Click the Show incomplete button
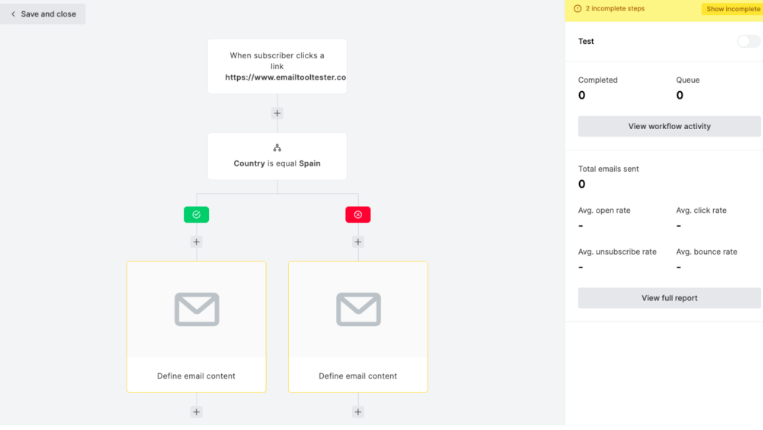 point(732,9)
